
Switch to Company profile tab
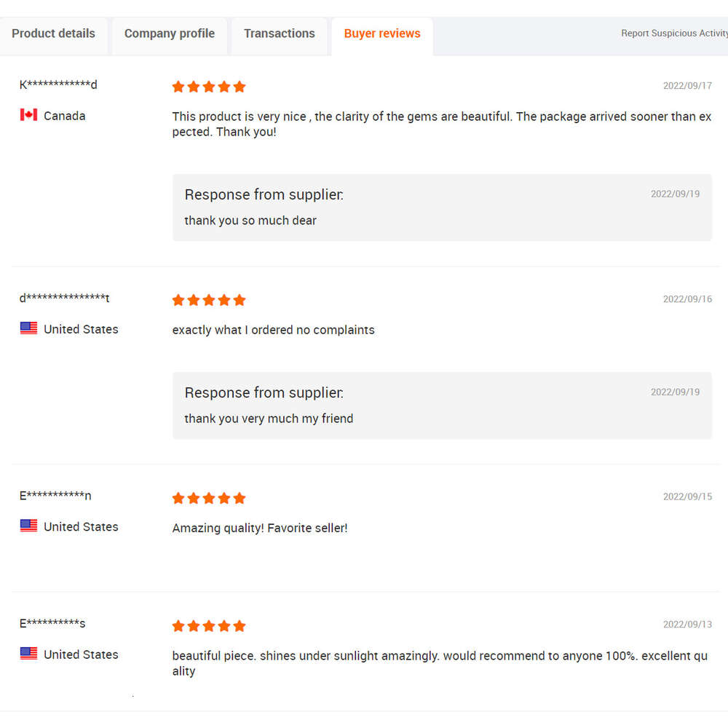coord(169,33)
